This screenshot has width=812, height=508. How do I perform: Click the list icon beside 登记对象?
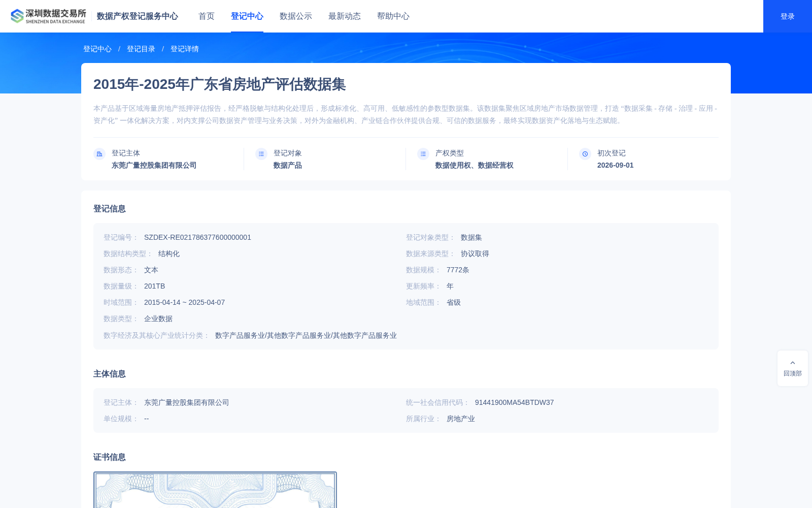261,154
